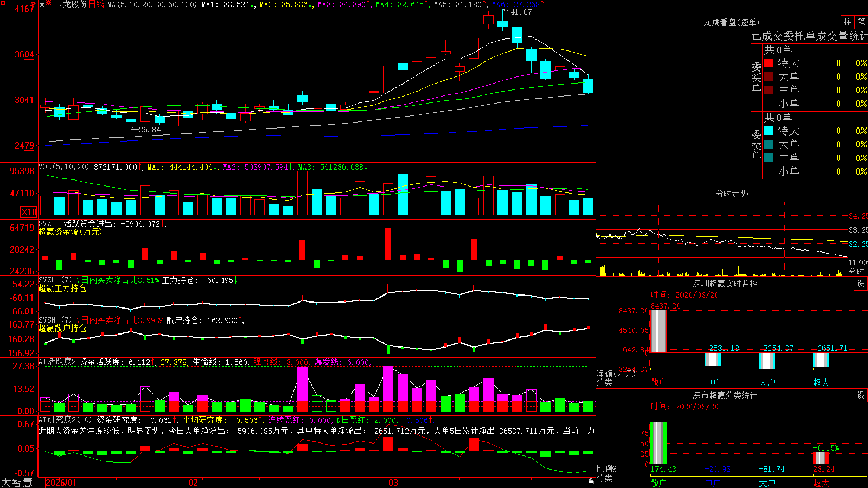Select the 笔 view button

[x=861, y=22]
